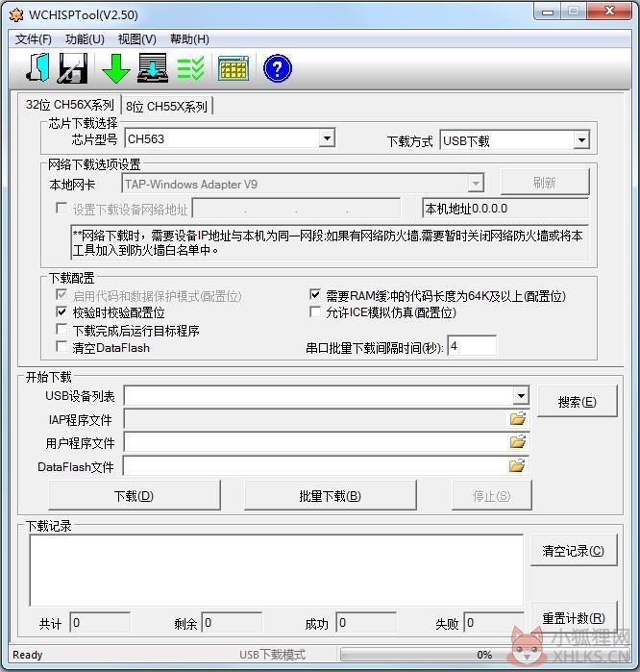Browse for 用户程序文件 with folder icon
This screenshot has height=672, width=640.
tap(518, 441)
